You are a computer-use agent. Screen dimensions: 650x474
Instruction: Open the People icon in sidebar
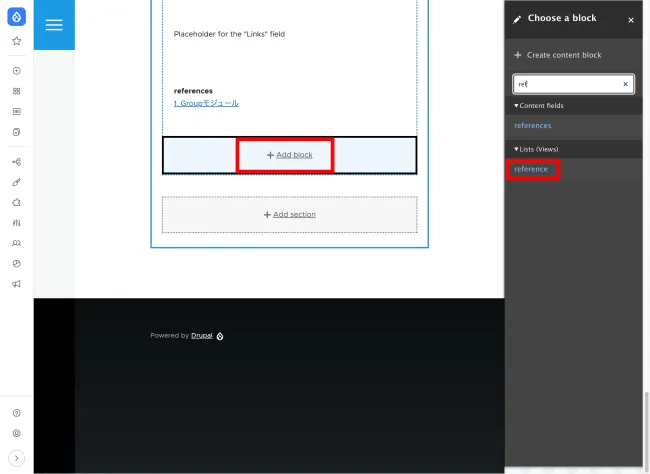(16, 243)
